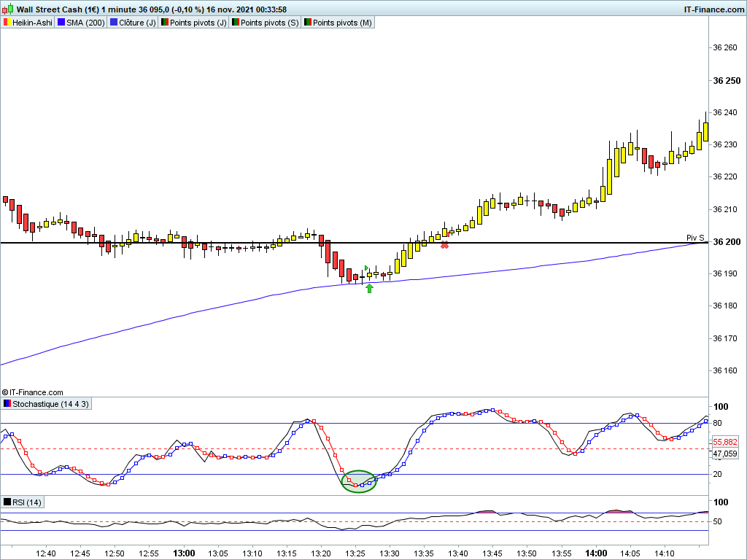The height and width of the screenshot is (560, 747).
Task: Click the IT-Finance.com link at top right
Action: pos(713,9)
